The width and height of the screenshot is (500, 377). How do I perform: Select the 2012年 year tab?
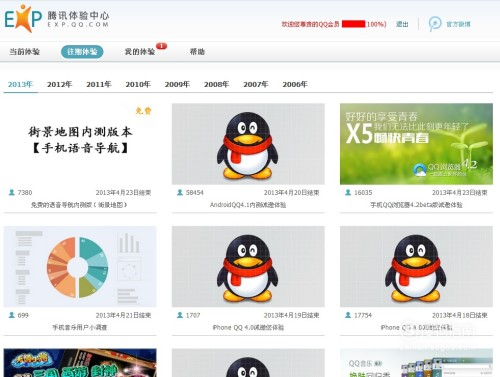pos(59,84)
